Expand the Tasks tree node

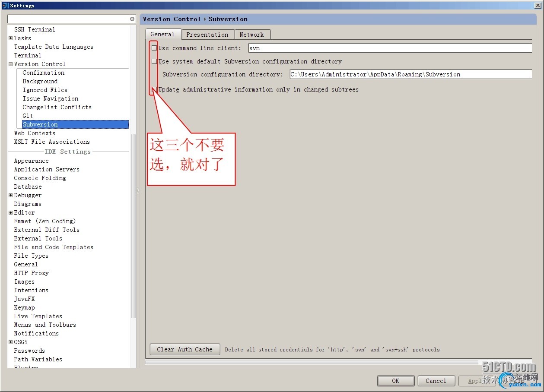point(10,38)
